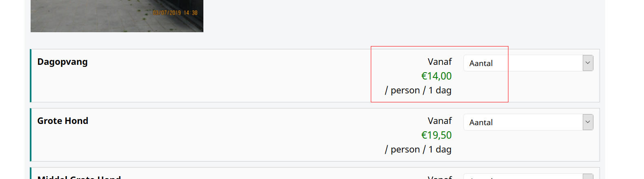Screen dimensions: 644x179
Task: Click "/ person / 1 dag" under €19,50
Action: click(x=418, y=150)
